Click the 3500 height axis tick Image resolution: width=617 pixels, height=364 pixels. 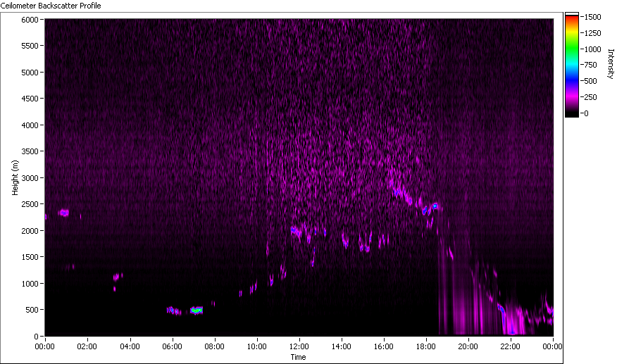30,151
